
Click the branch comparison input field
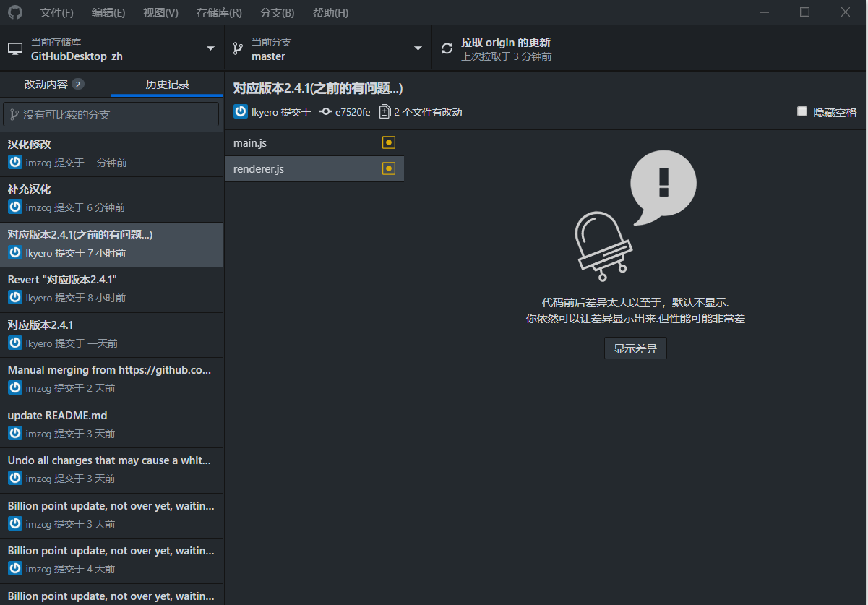111,114
